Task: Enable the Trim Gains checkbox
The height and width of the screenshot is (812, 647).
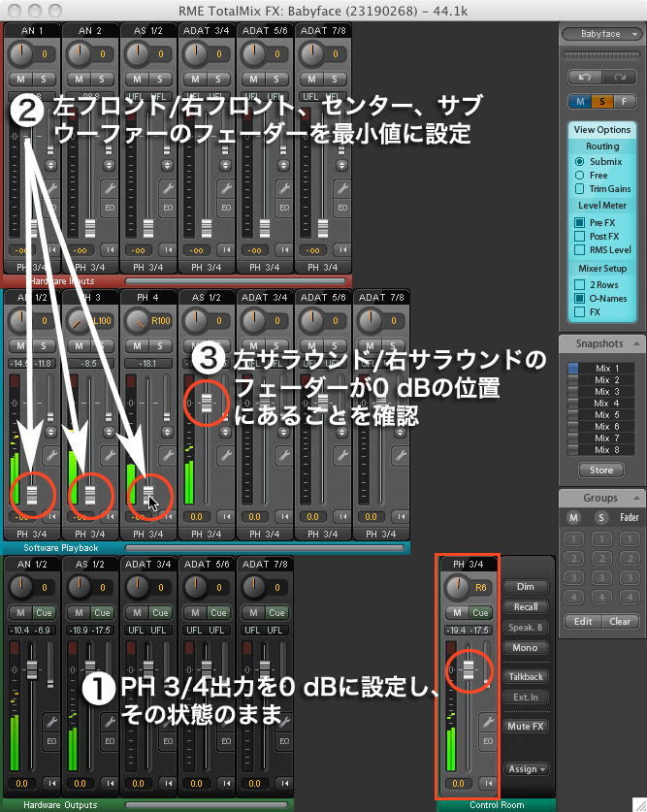Action: (x=580, y=188)
